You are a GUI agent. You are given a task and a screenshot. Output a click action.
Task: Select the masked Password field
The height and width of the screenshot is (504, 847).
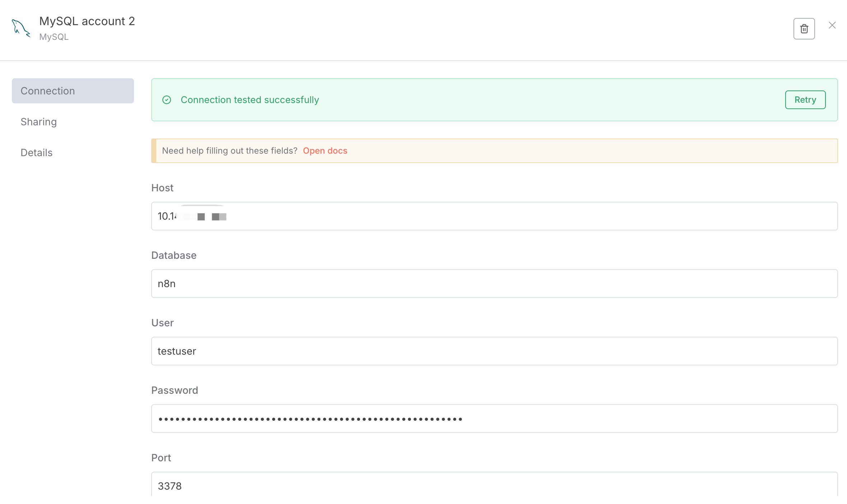(x=494, y=419)
